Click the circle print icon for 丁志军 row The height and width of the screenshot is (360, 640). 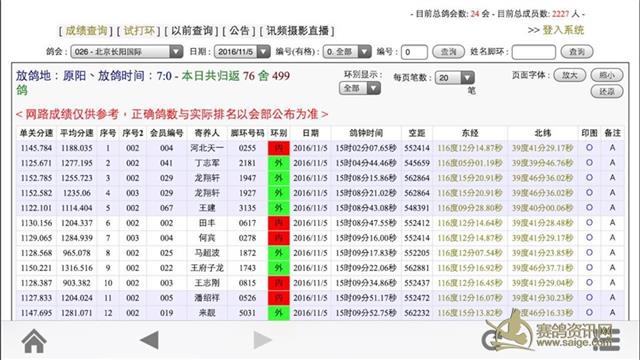(x=589, y=162)
